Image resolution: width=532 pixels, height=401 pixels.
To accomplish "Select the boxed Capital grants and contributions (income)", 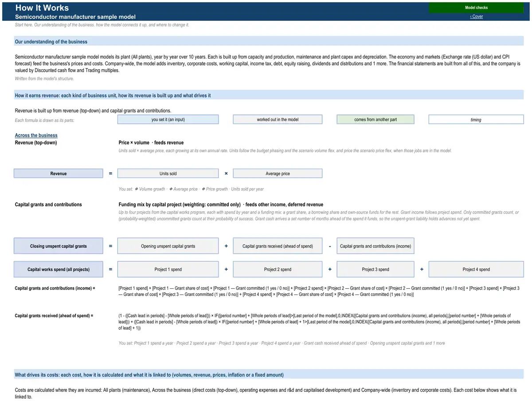I will pyautogui.click(x=376, y=246).
